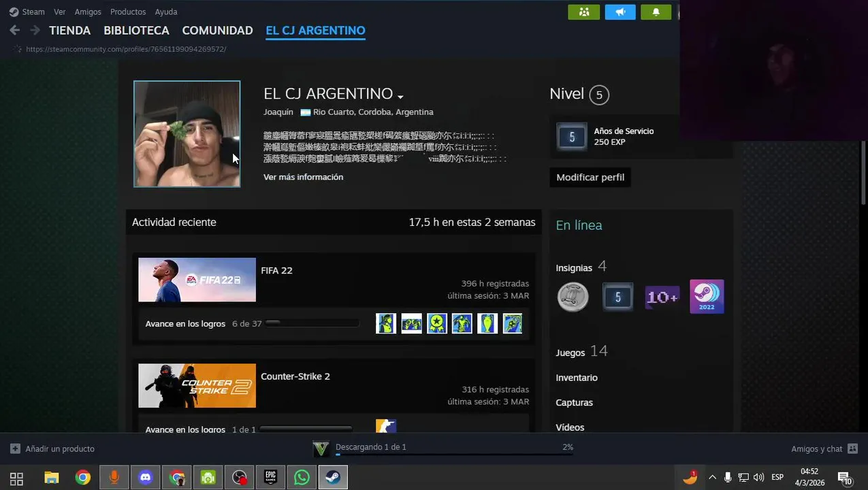This screenshot has height=490, width=868.
Task: Click '17,5 h en estas 2 semanas' text
Action: tap(472, 223)
